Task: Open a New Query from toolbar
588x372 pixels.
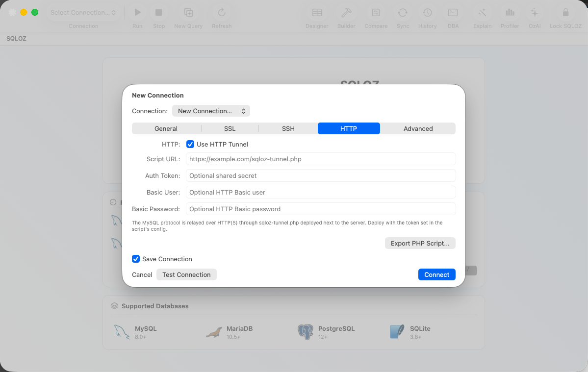Action: [188, 12]
